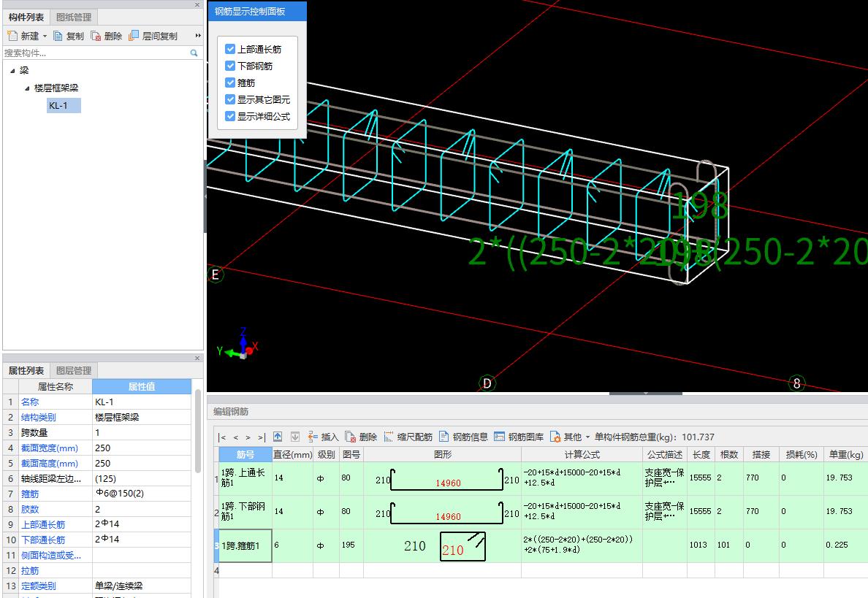
Task: Open the 下部通长筋 property link
Action: click(43, 540)
